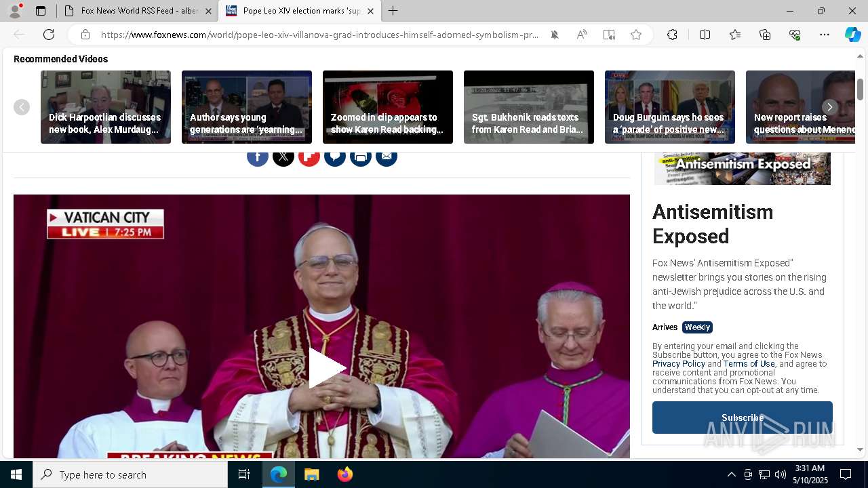Viewport: 868px width, 488px height.
Task: Click the address bar URL
Action: point(319,35)
